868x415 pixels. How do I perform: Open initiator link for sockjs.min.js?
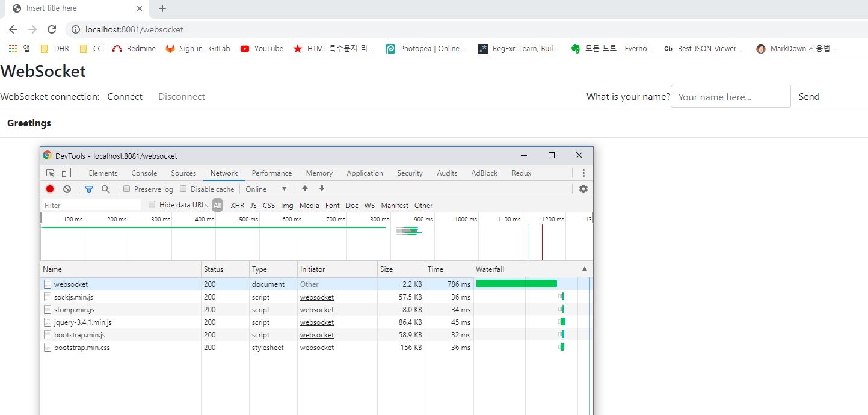tap(317, 297)
